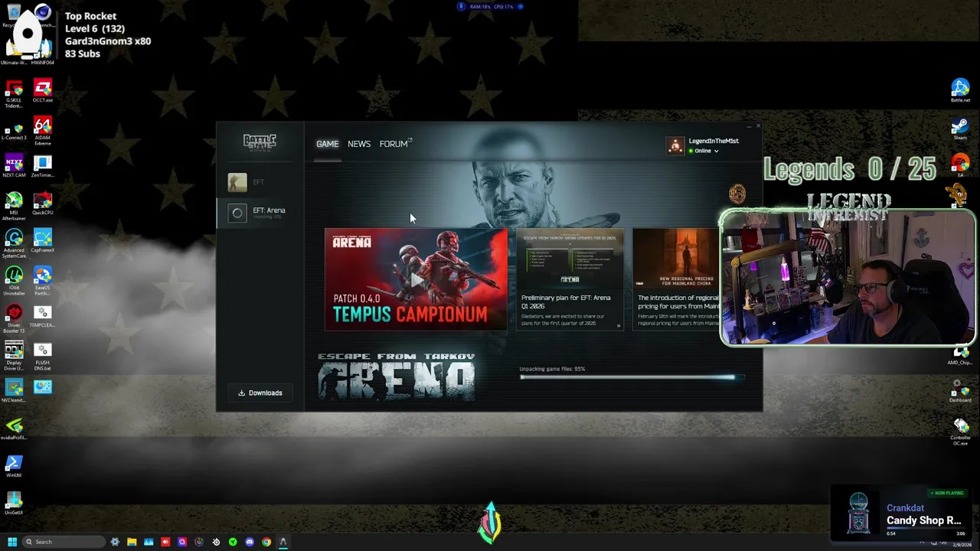Open the Dashboard desktop shortcut

[960, 391]
